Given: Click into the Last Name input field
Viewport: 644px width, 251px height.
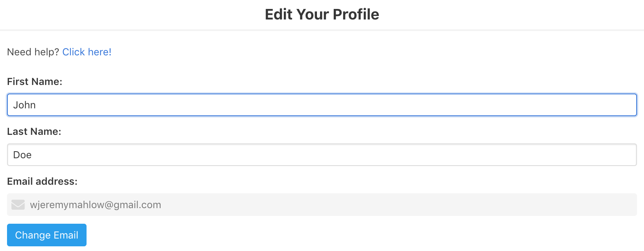Looking at the screenshot, I should click(x=322, y=155).
